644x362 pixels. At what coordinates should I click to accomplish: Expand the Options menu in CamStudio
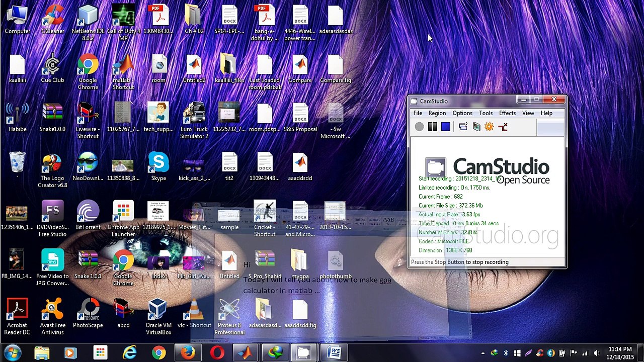pyautogui.click(x=462, y=113)
